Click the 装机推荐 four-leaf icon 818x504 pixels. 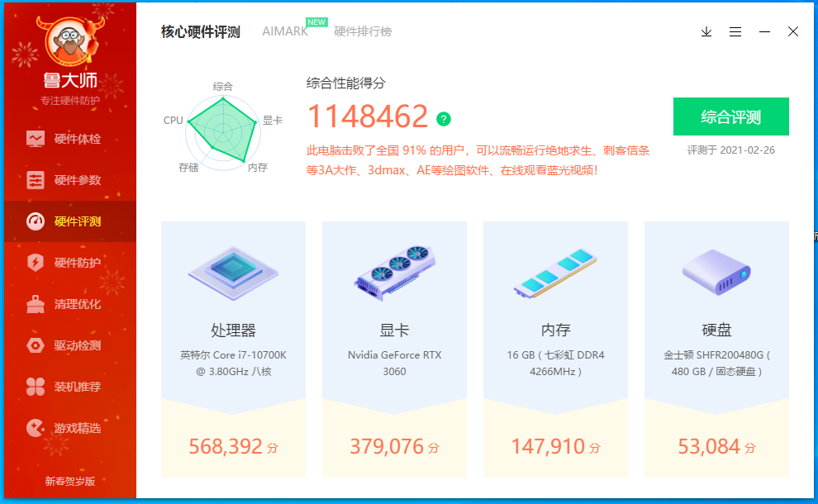point(36,387)
